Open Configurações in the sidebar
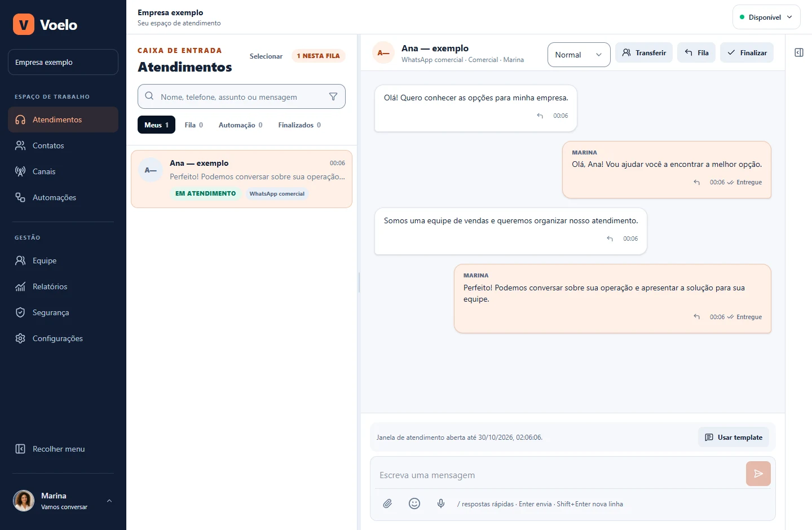 tap(63, 338)
